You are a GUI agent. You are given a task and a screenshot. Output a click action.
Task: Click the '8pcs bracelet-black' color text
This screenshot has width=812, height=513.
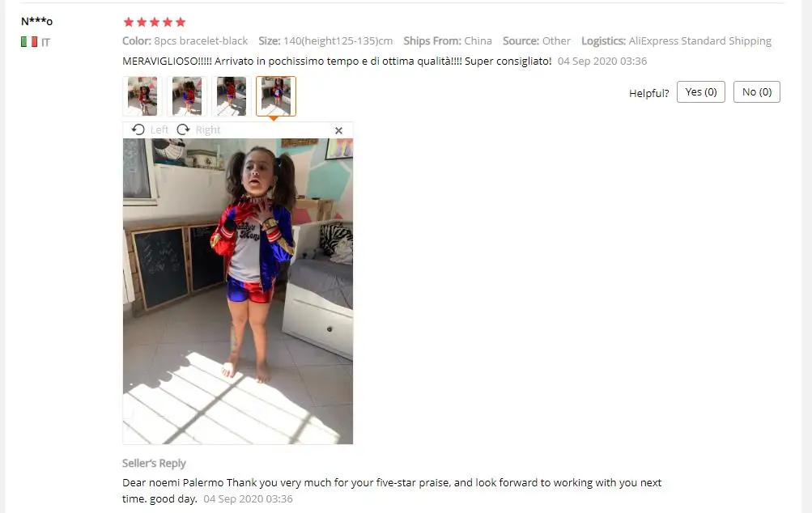pos(201,41)
